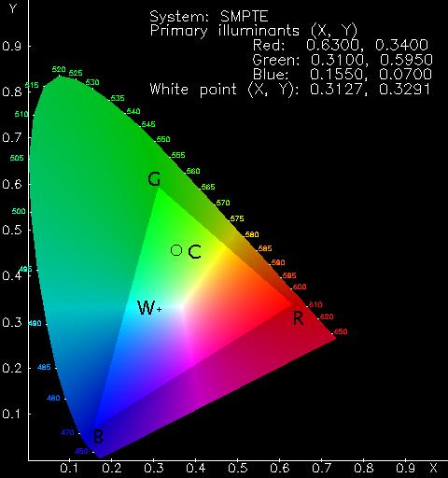Click the 610 wavelength label
This screenshot has height=478, width=448.
tap(315, 304)
